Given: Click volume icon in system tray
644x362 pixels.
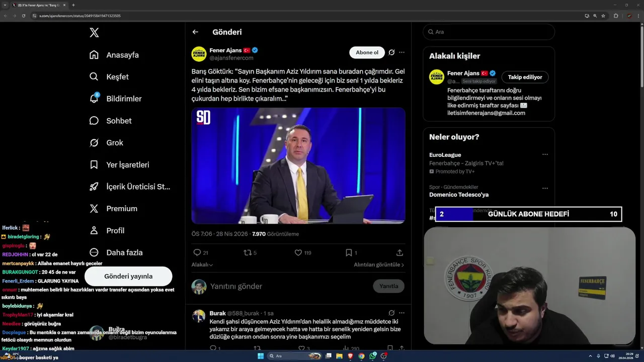Looking at the screenshot, I should (x=612, y=356).
